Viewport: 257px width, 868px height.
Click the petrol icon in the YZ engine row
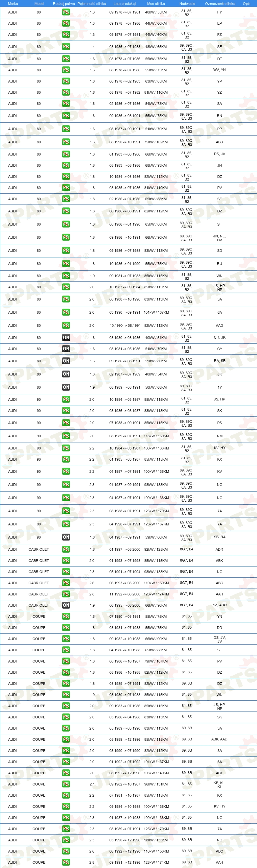tap(66, 92)
